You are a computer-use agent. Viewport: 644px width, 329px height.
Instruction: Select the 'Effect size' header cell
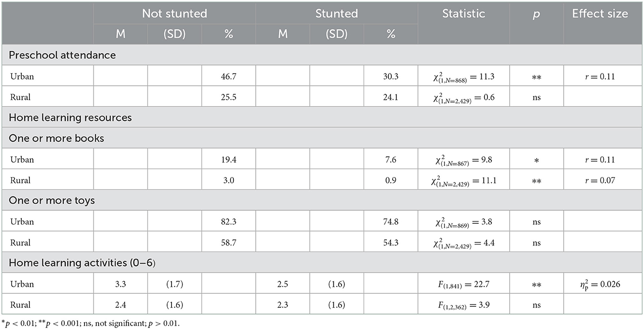pyautogui.click(x=600, y=24)
